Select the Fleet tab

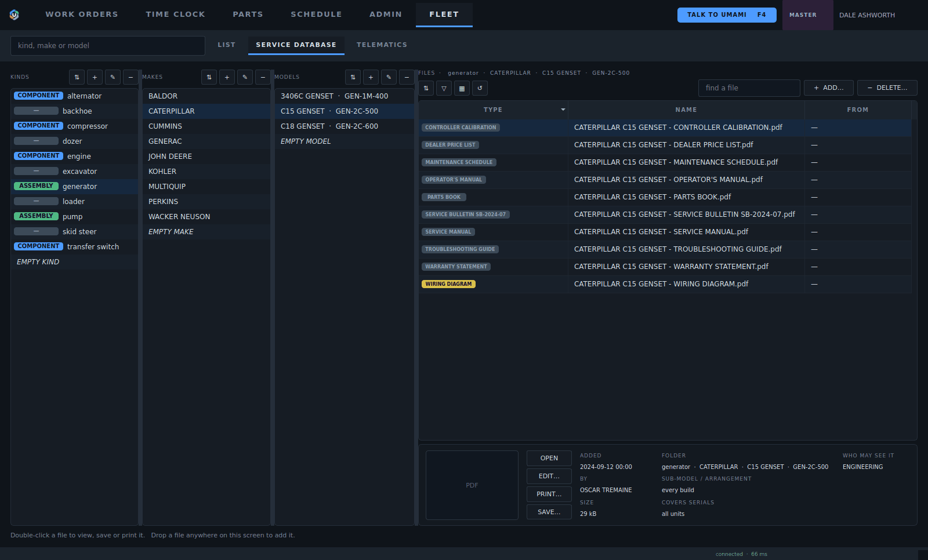(x=444, y=14)
